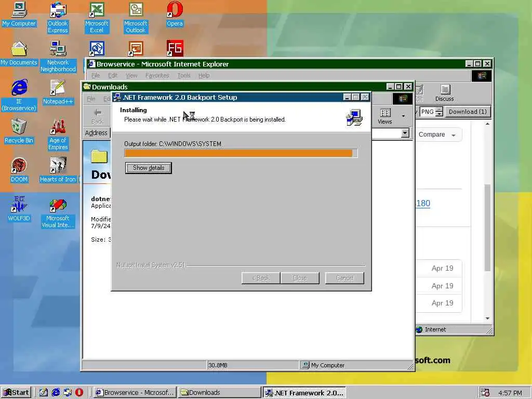Viewport: 532px width, 399px height.
Task: Select the red FG desktop shortcut
Action: pyautogui.click(x=175, y=48)
